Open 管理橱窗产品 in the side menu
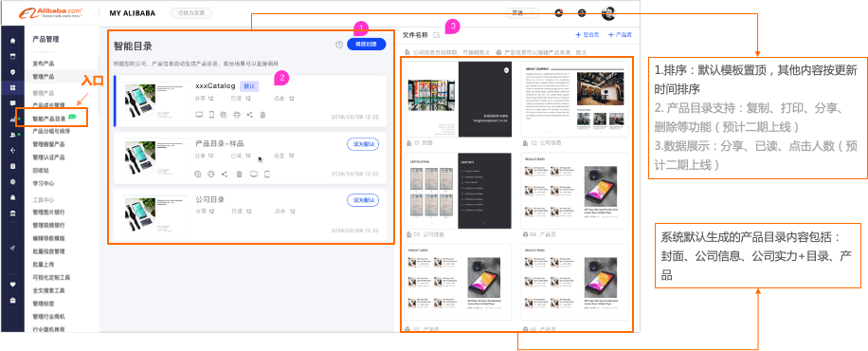Viewport: 868px width, 351px height. pyautogui.click(x=48, y=144)
